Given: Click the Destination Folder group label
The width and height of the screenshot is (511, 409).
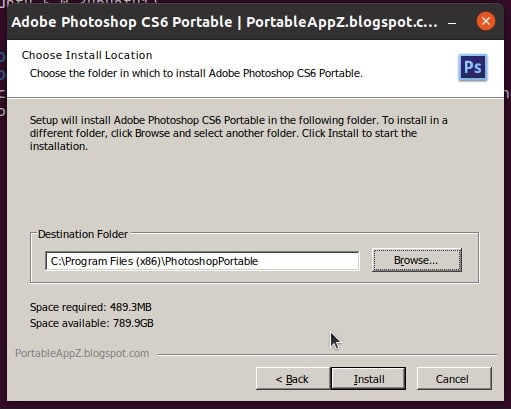Looking at the screenshot, I should 83,234.
